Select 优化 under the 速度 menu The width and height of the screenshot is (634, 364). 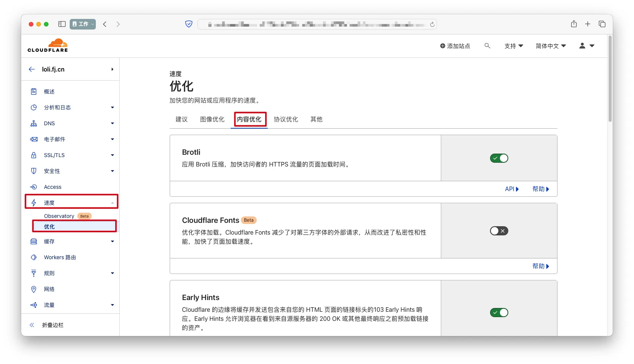[x=49, y=227]
